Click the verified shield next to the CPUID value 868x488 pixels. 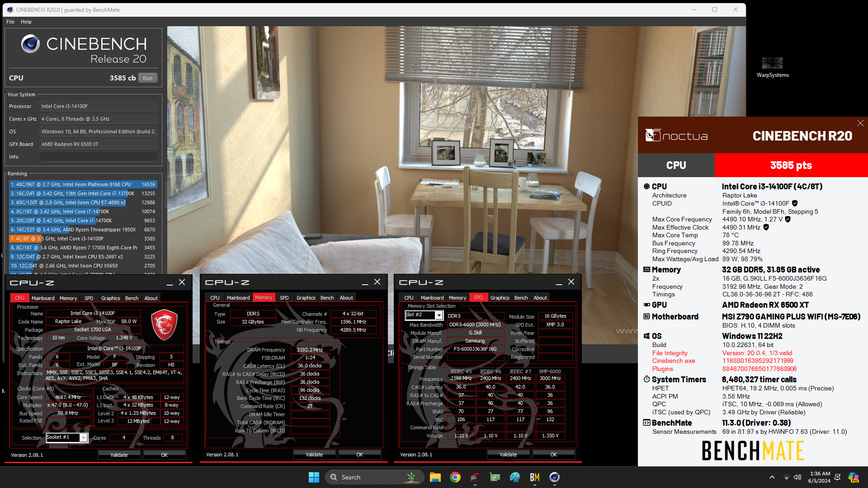point(795,203)
